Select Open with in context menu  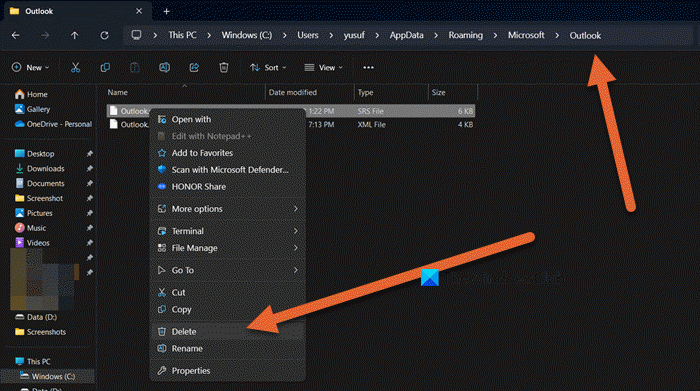(x=228, y=120)
